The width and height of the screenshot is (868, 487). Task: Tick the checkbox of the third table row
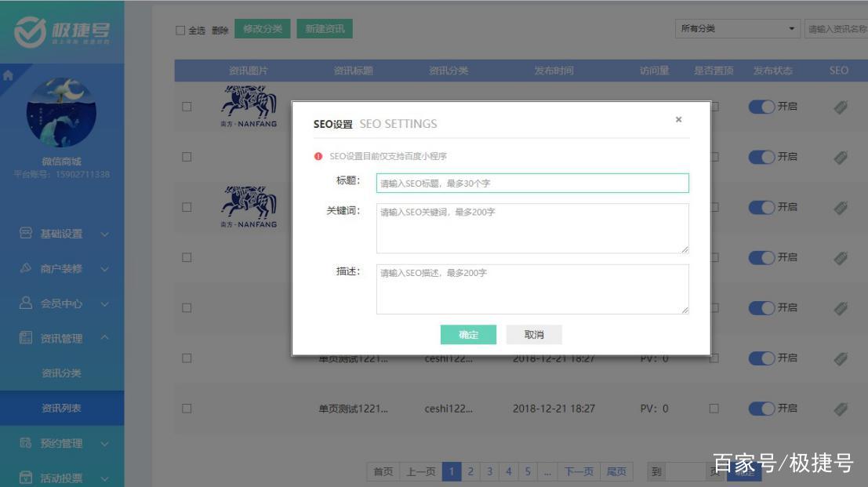(x=187, y=208)
